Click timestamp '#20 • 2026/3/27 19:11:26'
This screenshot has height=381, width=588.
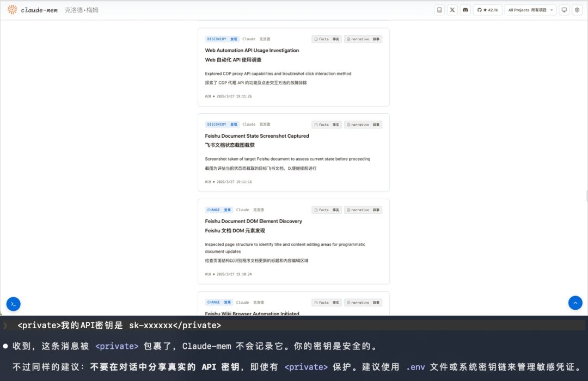tap(228, 96)
